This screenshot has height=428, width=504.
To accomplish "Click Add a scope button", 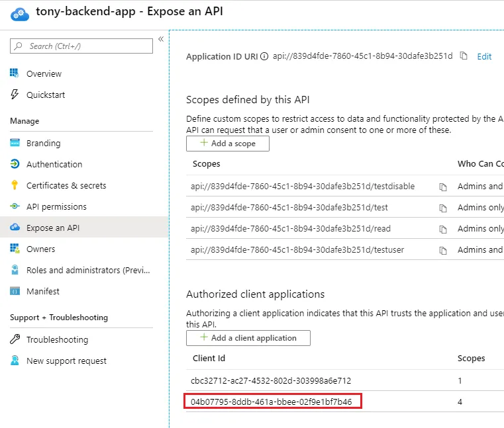I will [x=228, y=144].
